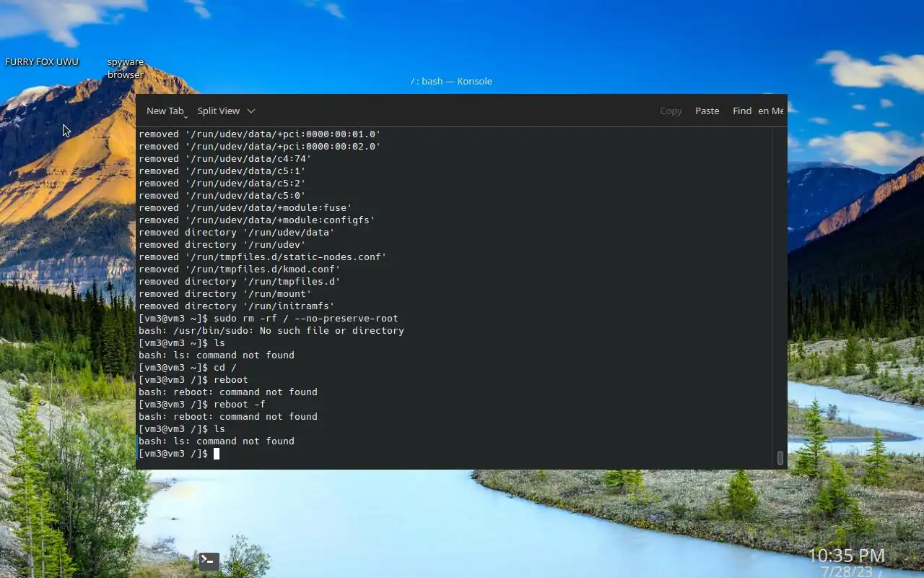The width and height of the screenshot is (924, 578).
Task: Click line removed directory '/run/udev/data'
Action: pos(237,232)
